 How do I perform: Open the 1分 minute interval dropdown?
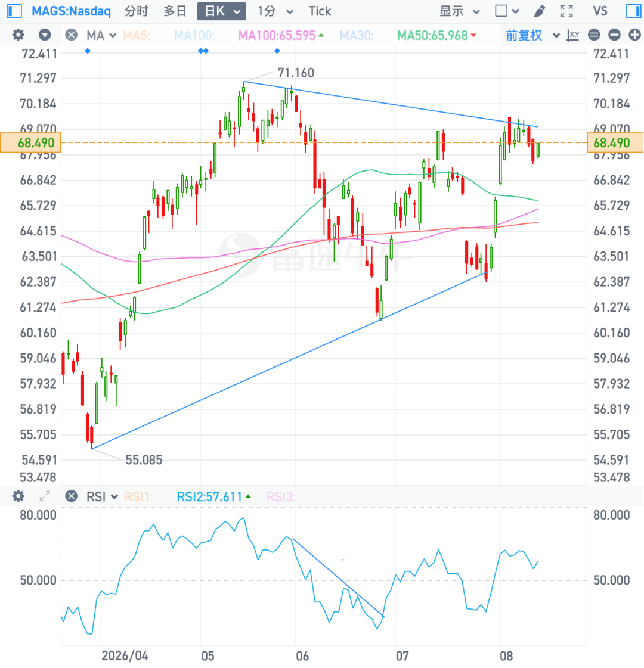pyautogui.click(x=275, y=11)
